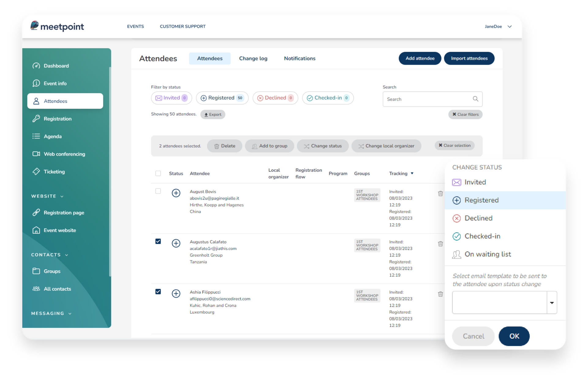Switch to the Change log tab

point(253,59)
